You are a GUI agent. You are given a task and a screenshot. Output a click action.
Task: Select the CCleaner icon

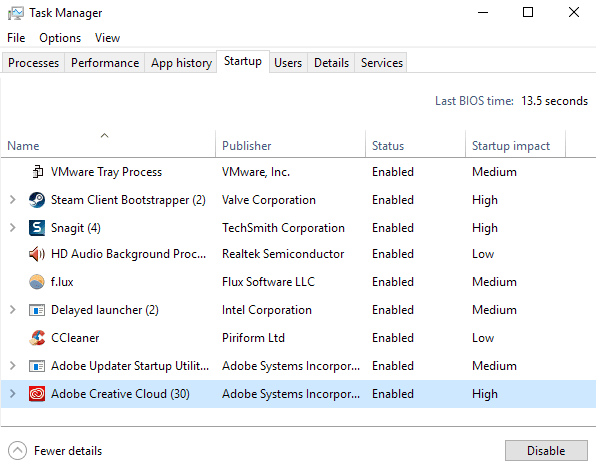pos(37,338)
